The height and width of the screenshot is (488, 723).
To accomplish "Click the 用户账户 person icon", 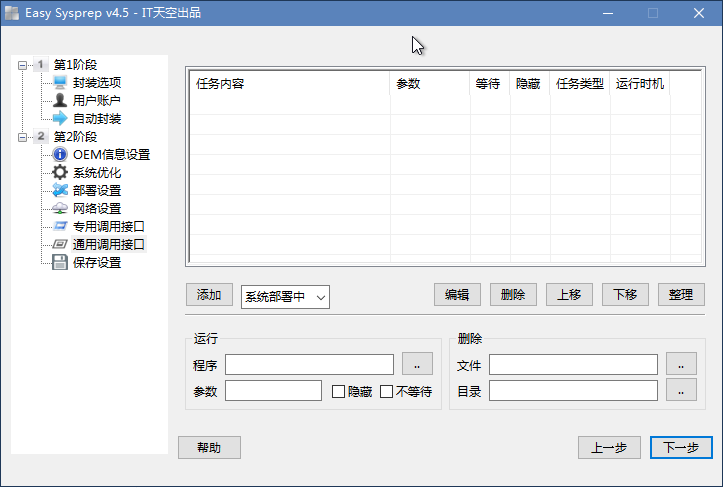I will pyautogui.click(x=60, y=101).
